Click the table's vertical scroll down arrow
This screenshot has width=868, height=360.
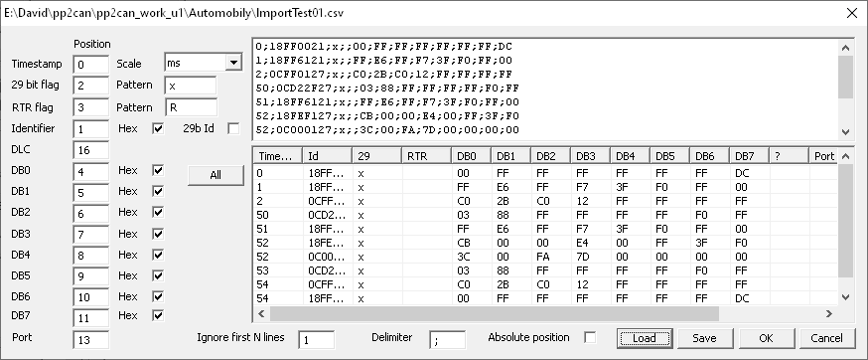[x=845, y=298]
